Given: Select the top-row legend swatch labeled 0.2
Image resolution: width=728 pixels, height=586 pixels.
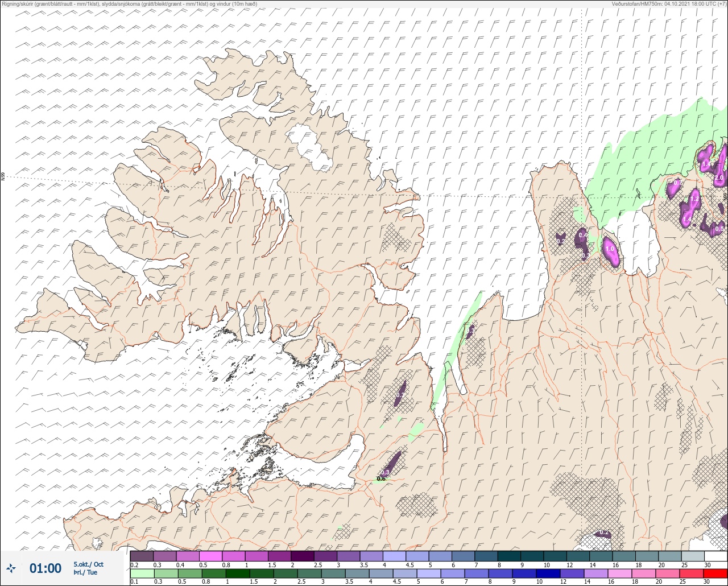Looking at the screenshot, I should click(142, 556).
